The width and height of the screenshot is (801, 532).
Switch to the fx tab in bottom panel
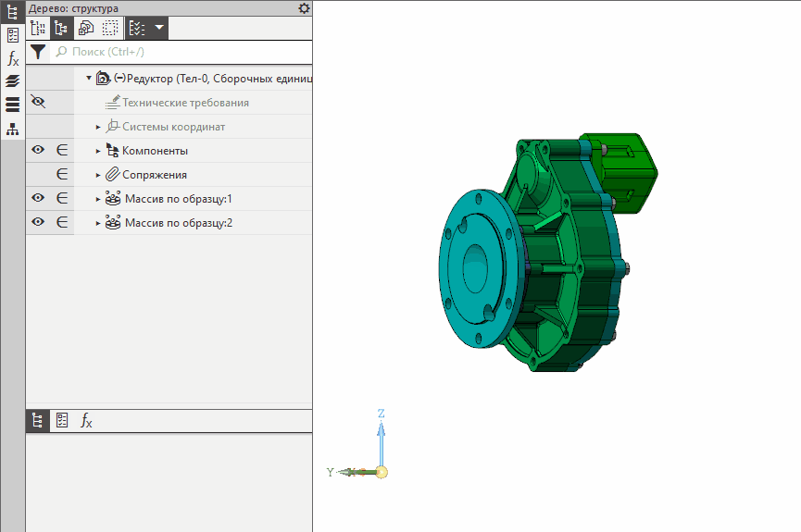pyautogui.click(x=86, y=421)
